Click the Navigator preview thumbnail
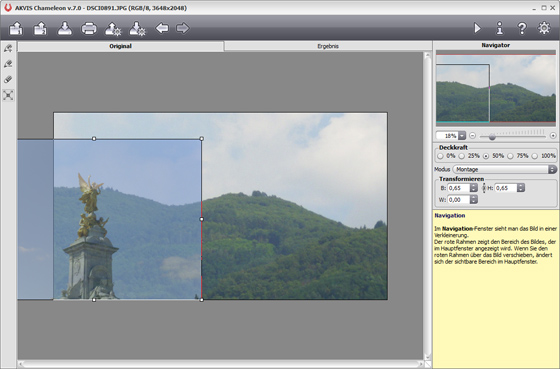Viewport: 560px width, 369px height. (496, 88)
